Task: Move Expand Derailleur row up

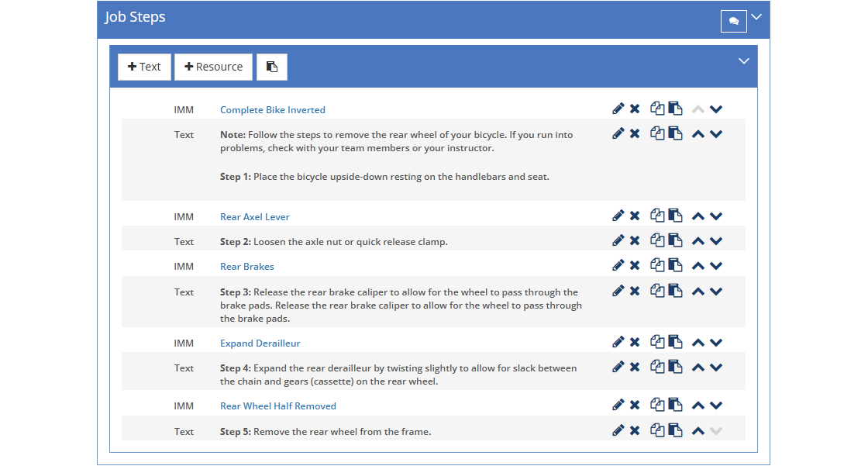Action: (698, 343)
